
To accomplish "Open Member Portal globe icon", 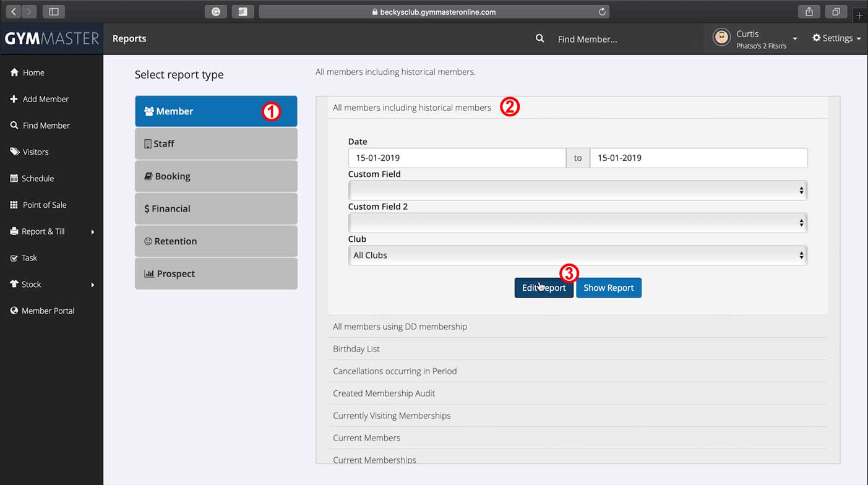I will click(14, 311).
